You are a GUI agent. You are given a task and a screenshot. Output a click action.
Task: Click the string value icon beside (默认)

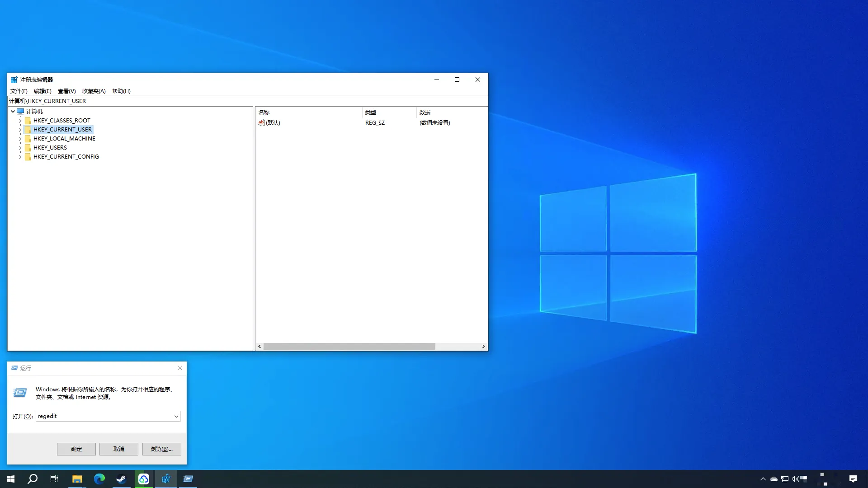[261, 122]
